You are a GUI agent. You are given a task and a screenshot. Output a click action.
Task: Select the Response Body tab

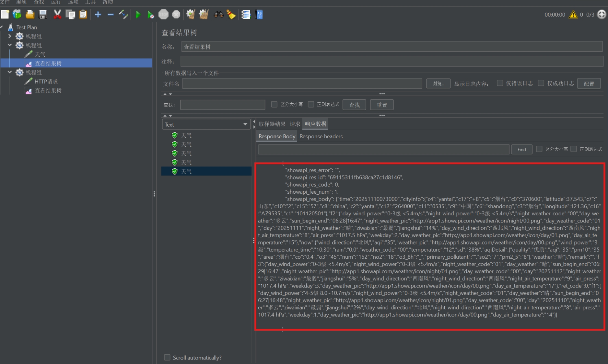(x=277, y=136)
